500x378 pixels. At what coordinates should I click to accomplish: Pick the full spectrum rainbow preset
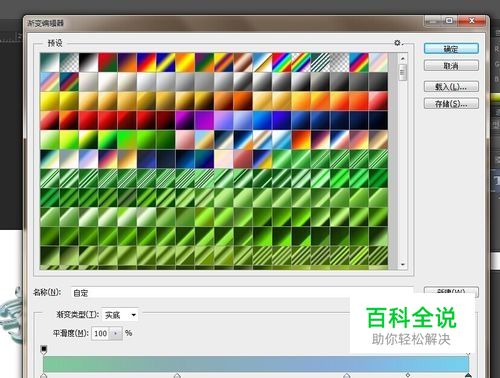[x=282, y=62]
